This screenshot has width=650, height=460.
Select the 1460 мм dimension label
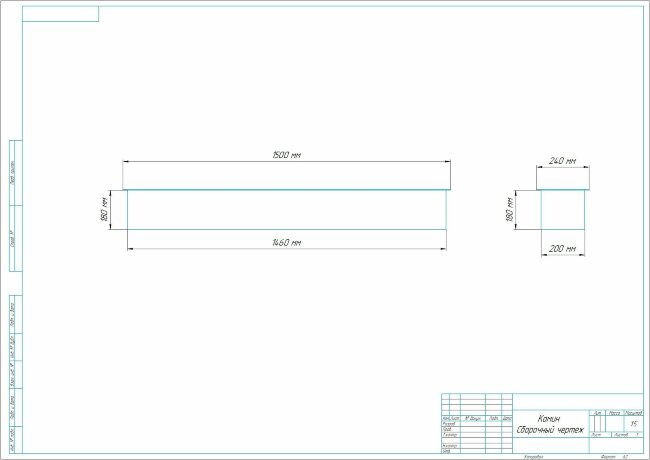point(287,243)
